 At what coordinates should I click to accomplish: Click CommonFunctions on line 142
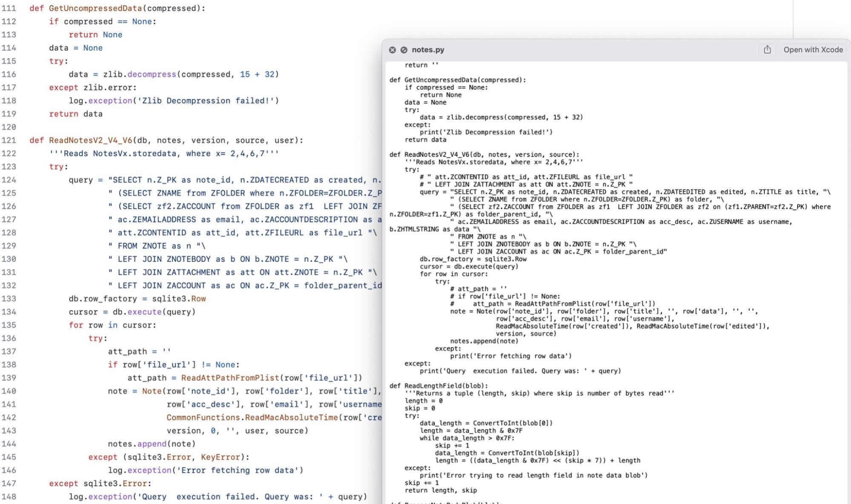[x=203, y=417]
